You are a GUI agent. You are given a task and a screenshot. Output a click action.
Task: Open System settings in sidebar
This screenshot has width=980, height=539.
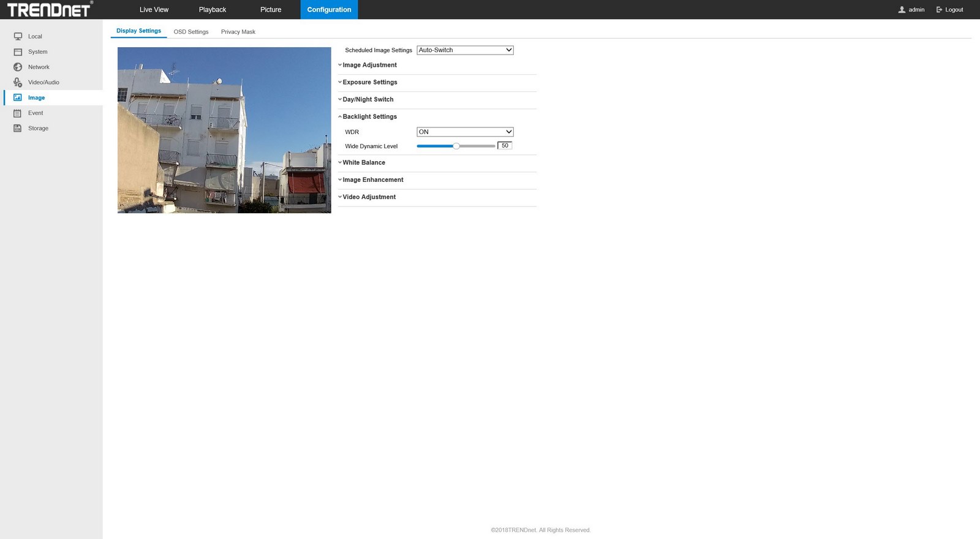(x=37, y=52)
